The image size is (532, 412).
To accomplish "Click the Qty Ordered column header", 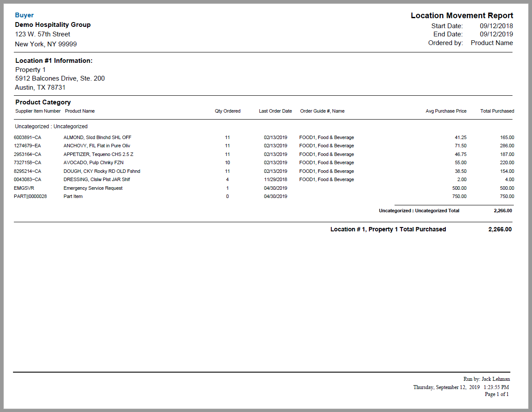I will pos(228,111).
